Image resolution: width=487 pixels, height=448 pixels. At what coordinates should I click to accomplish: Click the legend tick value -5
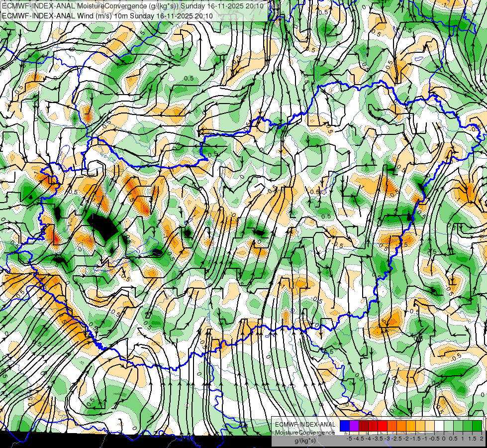[349, 439]
